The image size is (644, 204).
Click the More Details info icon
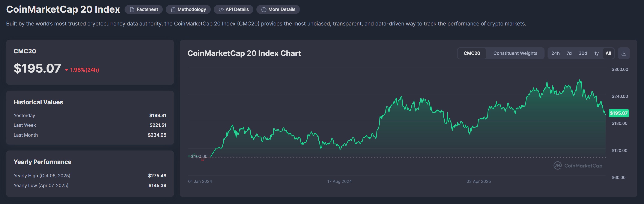[x=264, y=9]
